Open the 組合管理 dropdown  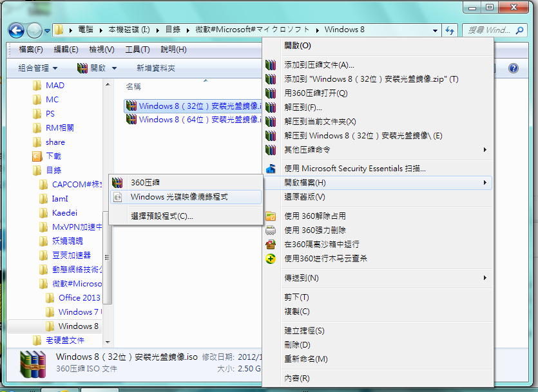pos(38,68)
